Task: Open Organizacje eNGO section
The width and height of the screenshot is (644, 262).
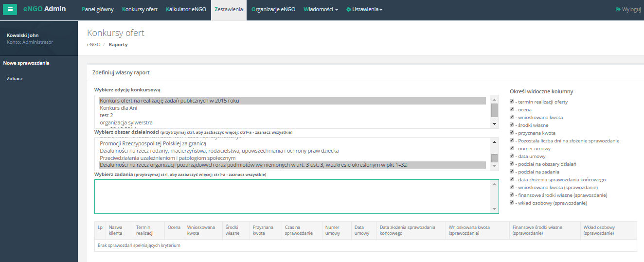Action: (273, 9)
